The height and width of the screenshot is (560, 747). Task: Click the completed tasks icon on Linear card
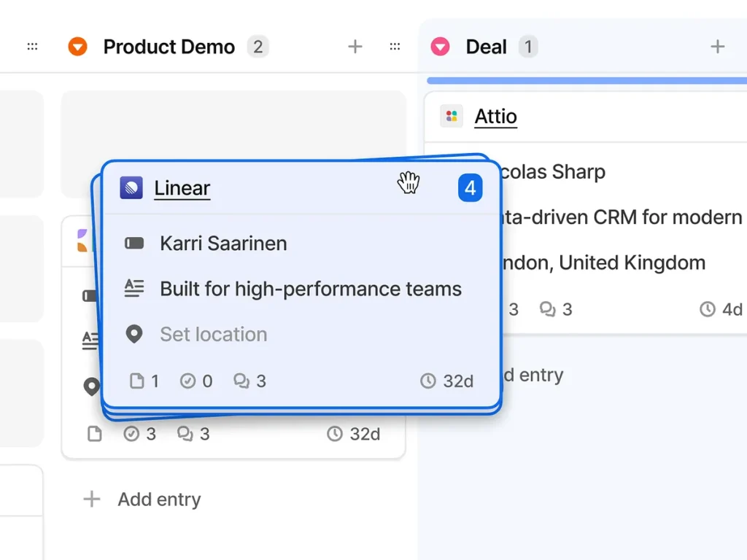coord(188,381)
